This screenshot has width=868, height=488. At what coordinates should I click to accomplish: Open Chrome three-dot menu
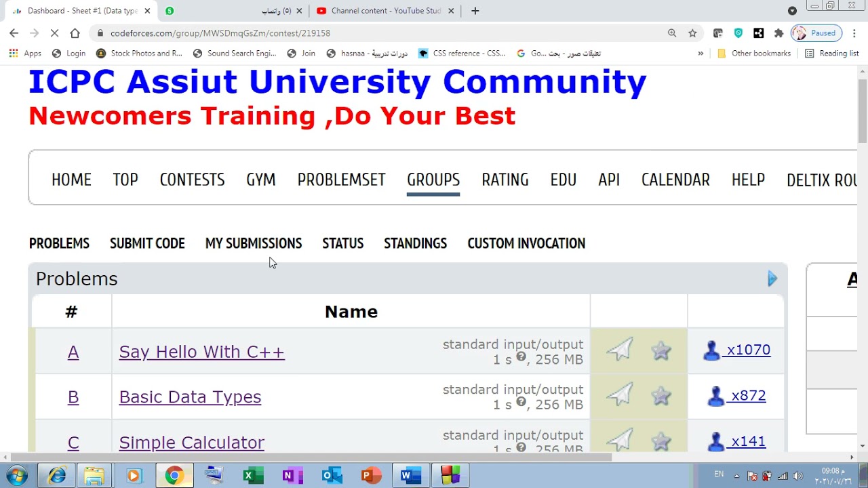[854, 33]
